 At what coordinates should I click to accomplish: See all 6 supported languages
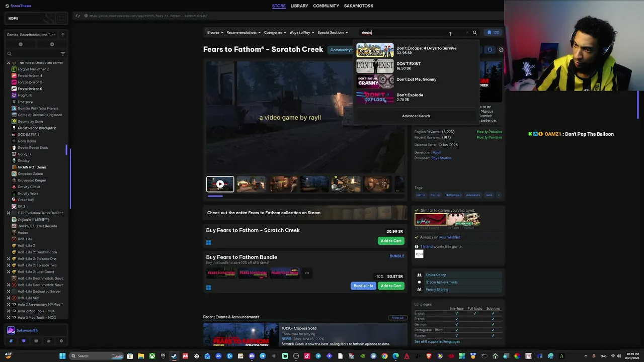tap(437, 342)
